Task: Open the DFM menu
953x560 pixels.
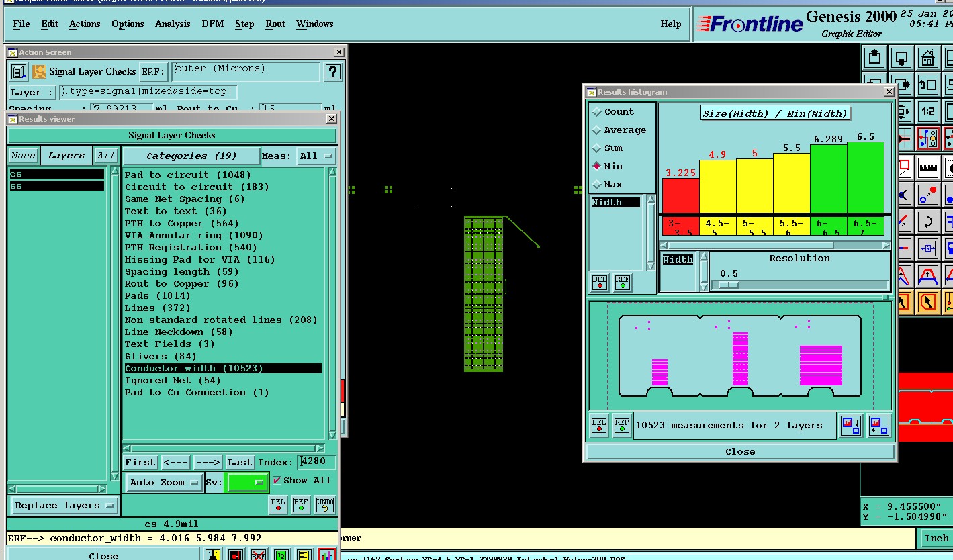Action: (x=213, y=24)
